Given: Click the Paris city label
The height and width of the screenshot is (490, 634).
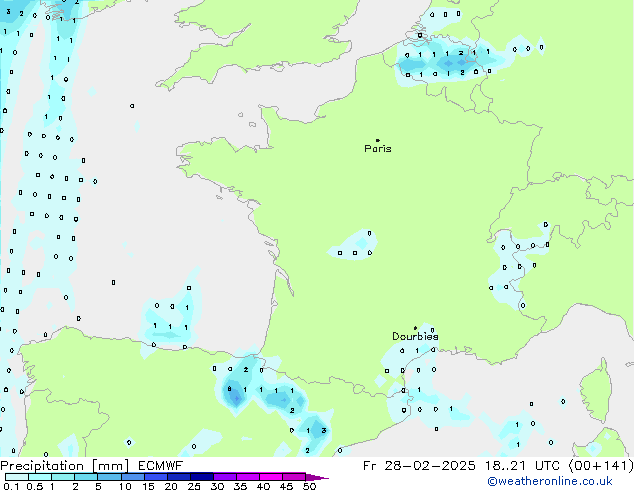Looking at the screenshot, I should (378, 149).
